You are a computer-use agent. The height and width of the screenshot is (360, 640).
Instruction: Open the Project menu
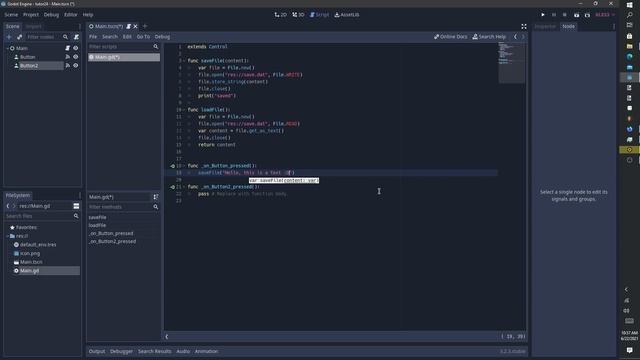click(x=31, y=15)
